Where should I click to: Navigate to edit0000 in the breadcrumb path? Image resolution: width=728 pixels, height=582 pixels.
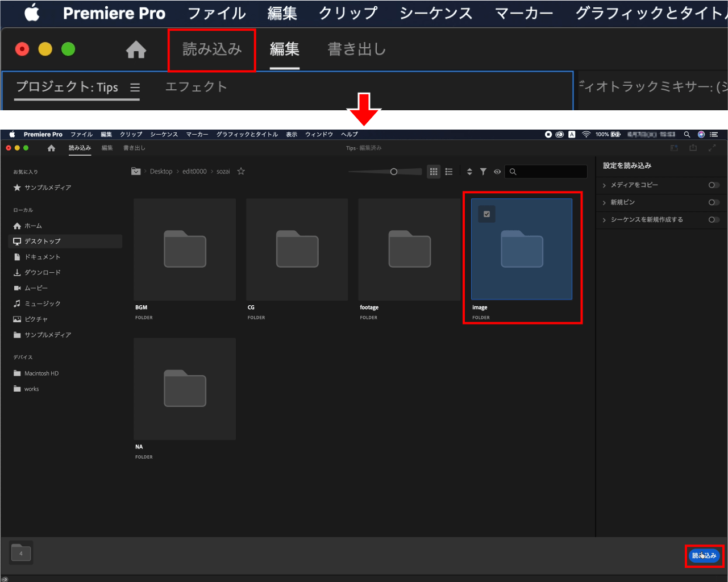pyautogui.click(x=194, y=171)
